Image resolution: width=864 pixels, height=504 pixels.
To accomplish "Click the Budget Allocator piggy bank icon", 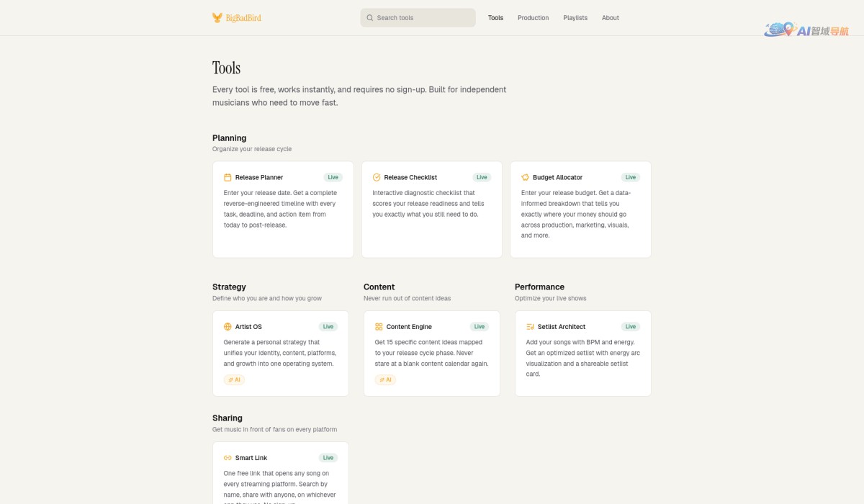I will 526,177.
